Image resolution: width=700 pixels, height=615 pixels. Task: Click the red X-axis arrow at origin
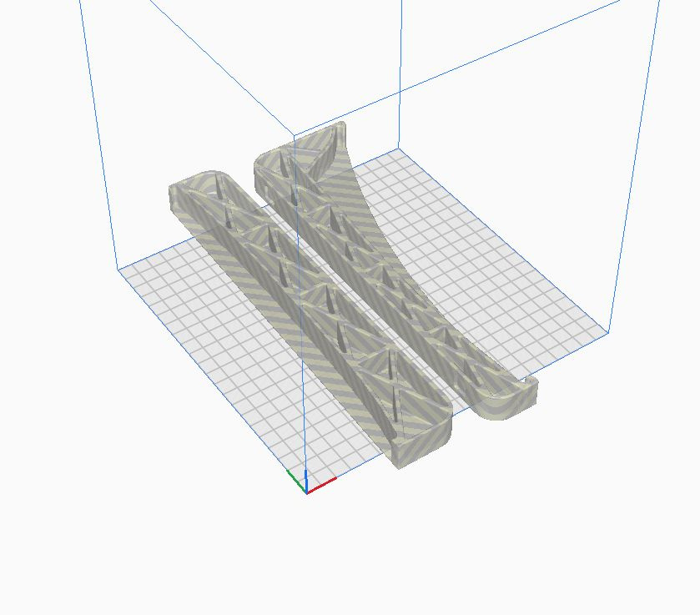click(325, 483)
